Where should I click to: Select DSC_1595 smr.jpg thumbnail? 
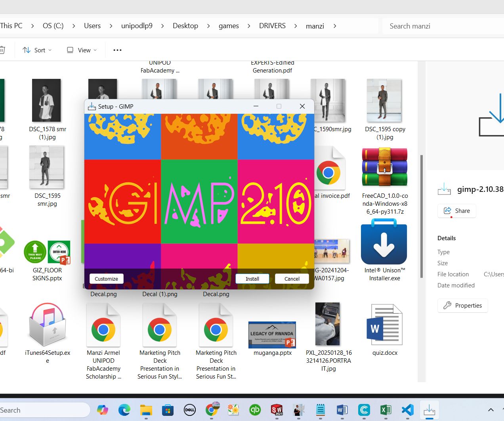click(x=47, y=167)
